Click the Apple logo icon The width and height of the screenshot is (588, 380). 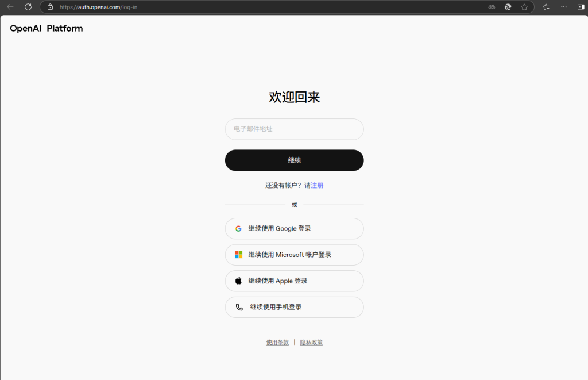[238, 281]
